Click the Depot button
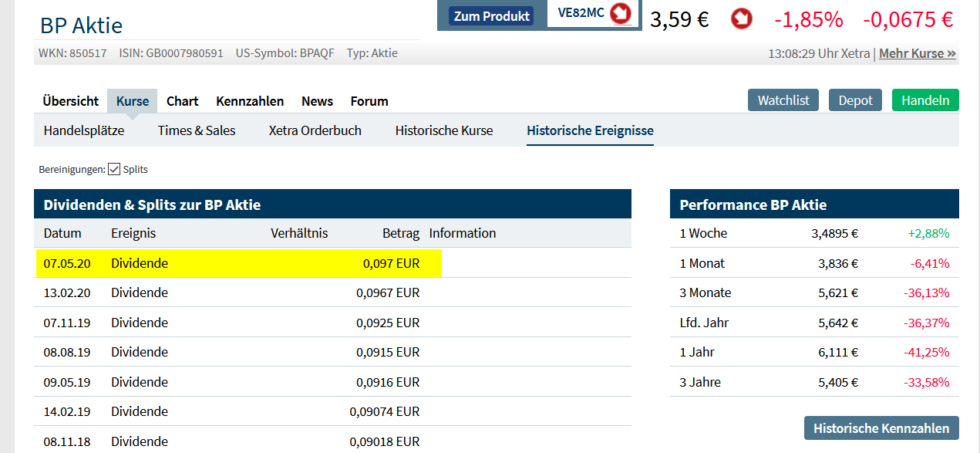980x453 pixels. tap(855, 100)
